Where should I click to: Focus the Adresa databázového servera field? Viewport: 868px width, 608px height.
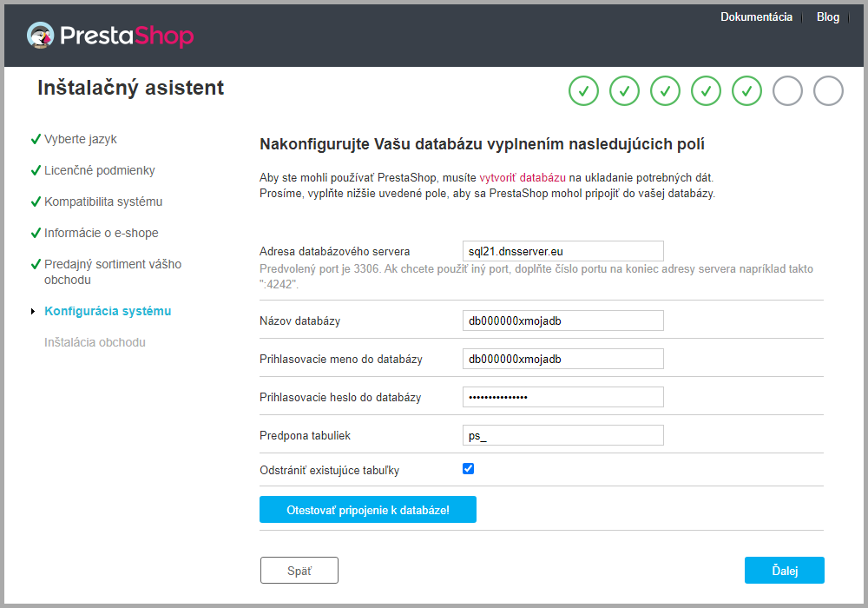(563, 251)
